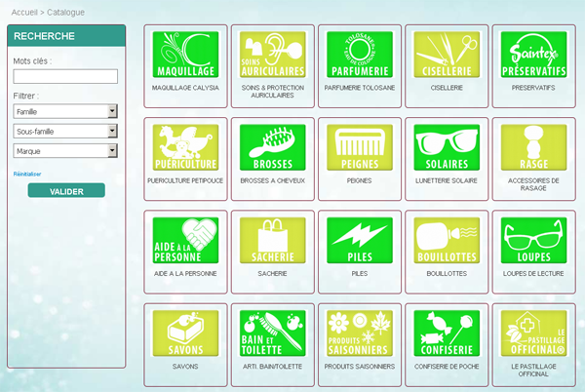Open the Maquillage category icon
Screen dimensions: 585x392
[x=185, y=55]
